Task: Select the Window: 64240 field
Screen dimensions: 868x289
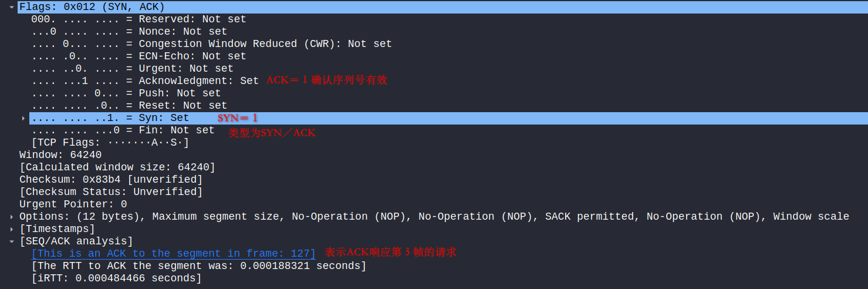Action: pyautogui.click(x=60, y=155)
